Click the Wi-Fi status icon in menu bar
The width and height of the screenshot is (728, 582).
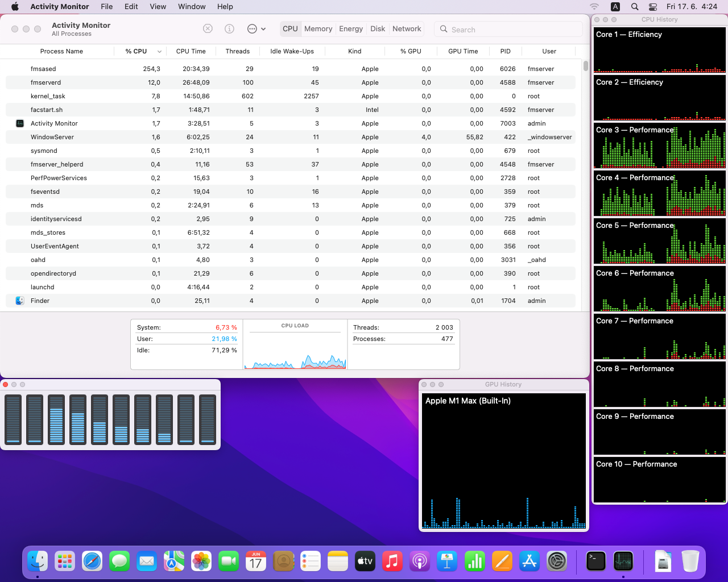(594, 7)
